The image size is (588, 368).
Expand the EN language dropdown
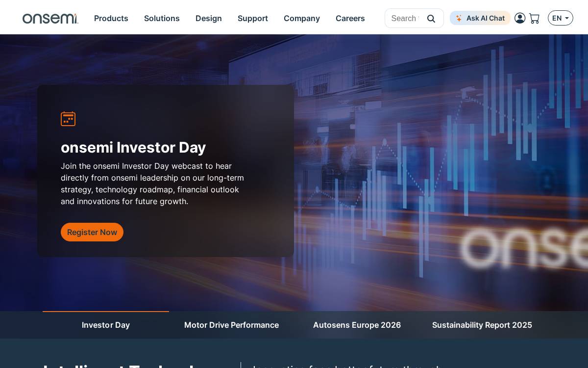pyautogui.click(x=561, y=18)
